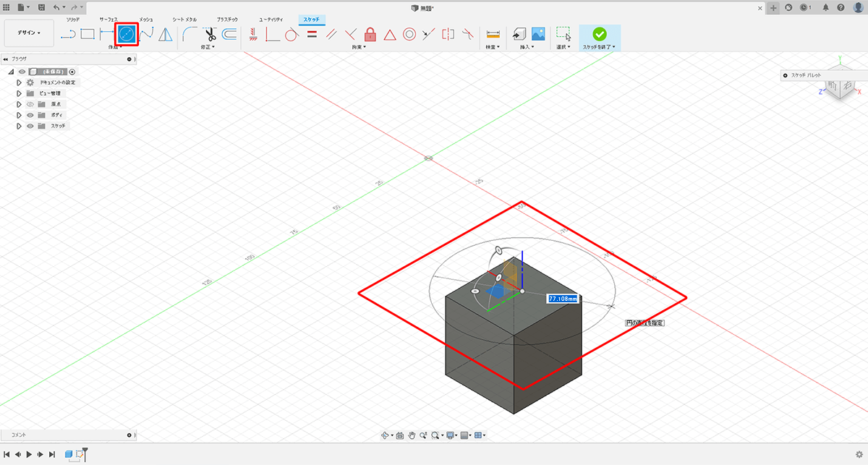The height and width of the screenshot is (465, 868).
Task: Click the lock (fix/unfix) constraint icon
Action: 370,34
